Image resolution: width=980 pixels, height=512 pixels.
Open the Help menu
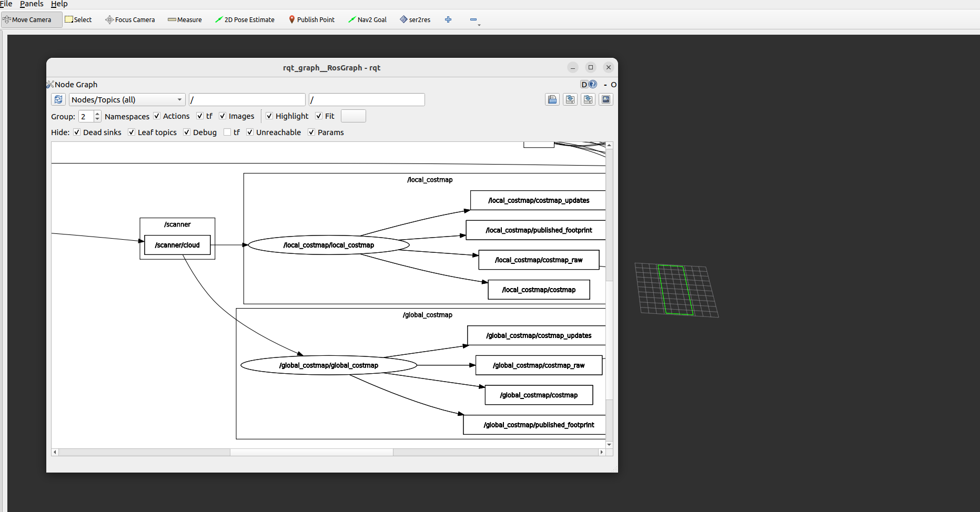click(59, 4)
